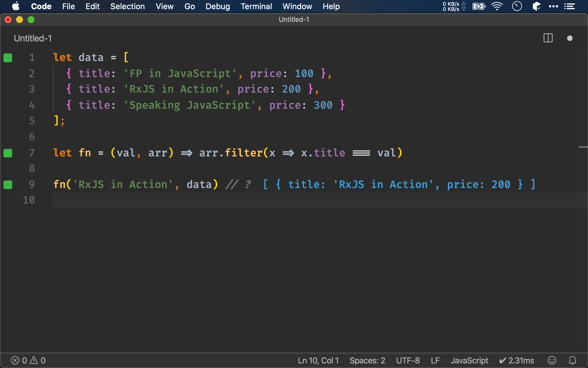This screenshot has width=588, height=368.
Task: Click the unsaved changes dot on tab
Action: [x=570, y=38]
